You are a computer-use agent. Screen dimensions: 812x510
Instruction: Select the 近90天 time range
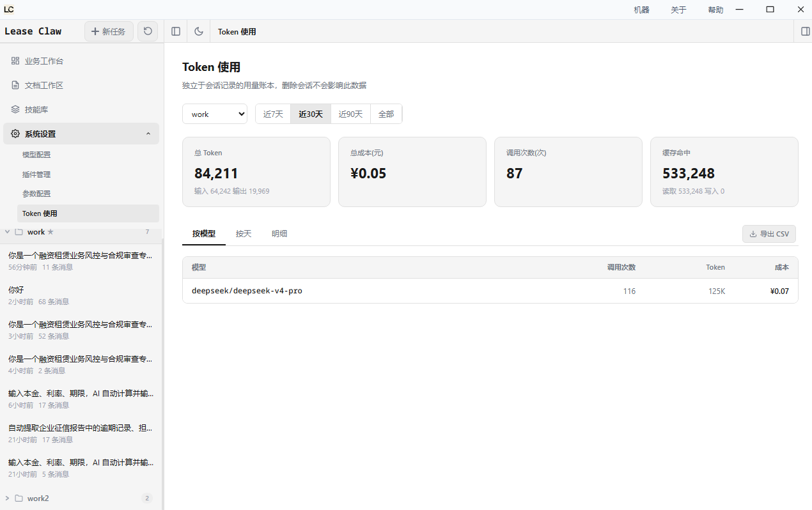tap(350, 114)
